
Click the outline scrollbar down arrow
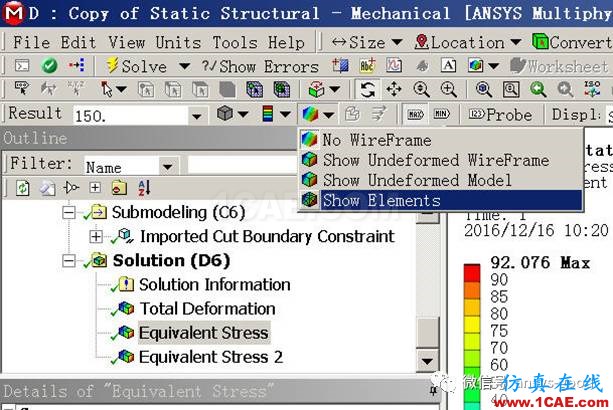point(427,362)
